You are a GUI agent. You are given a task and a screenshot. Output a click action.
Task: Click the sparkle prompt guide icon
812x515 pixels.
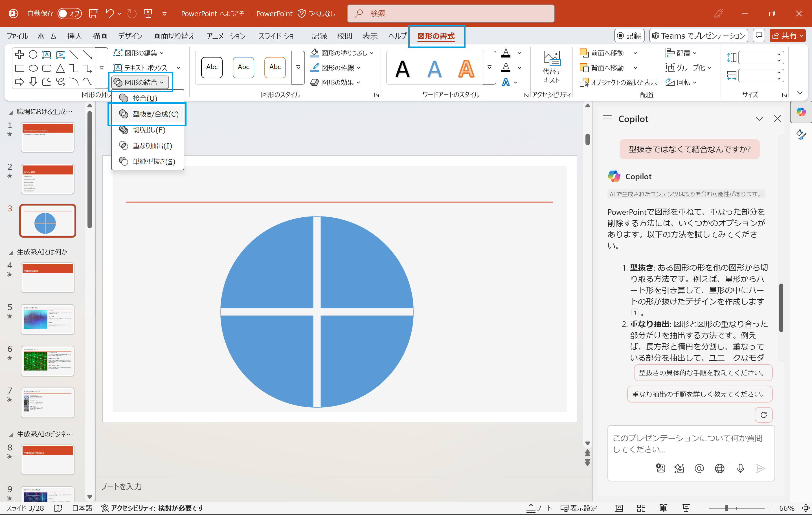point(679,468)
